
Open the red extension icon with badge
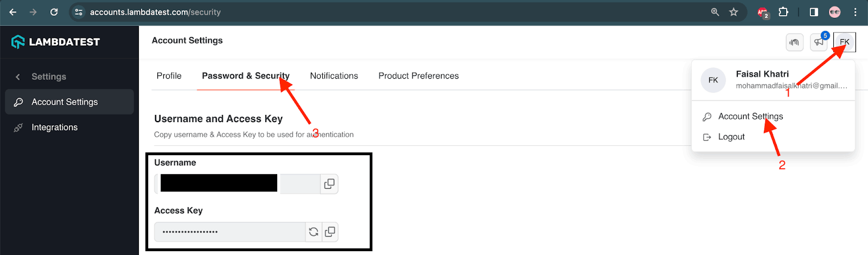(x=763, y=12)
